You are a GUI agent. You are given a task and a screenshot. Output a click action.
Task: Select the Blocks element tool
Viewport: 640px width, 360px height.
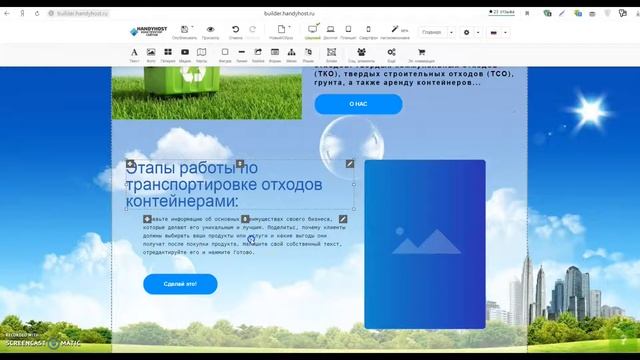(x=331, y=52)
